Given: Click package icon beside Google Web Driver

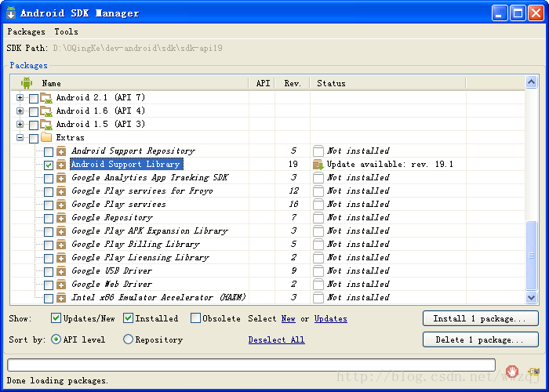Looking at the screenshot, I should tap(61, 284).
